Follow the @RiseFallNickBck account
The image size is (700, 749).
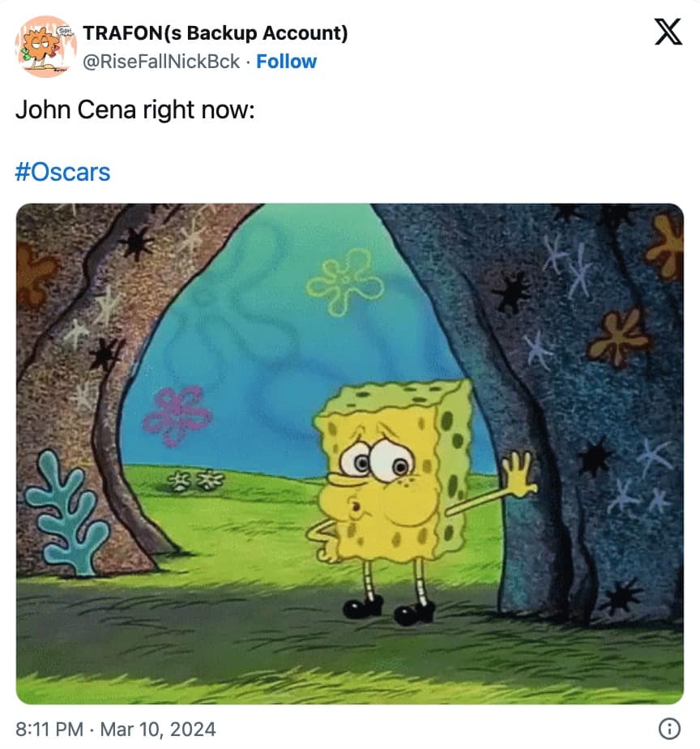[x=286, y=62]
